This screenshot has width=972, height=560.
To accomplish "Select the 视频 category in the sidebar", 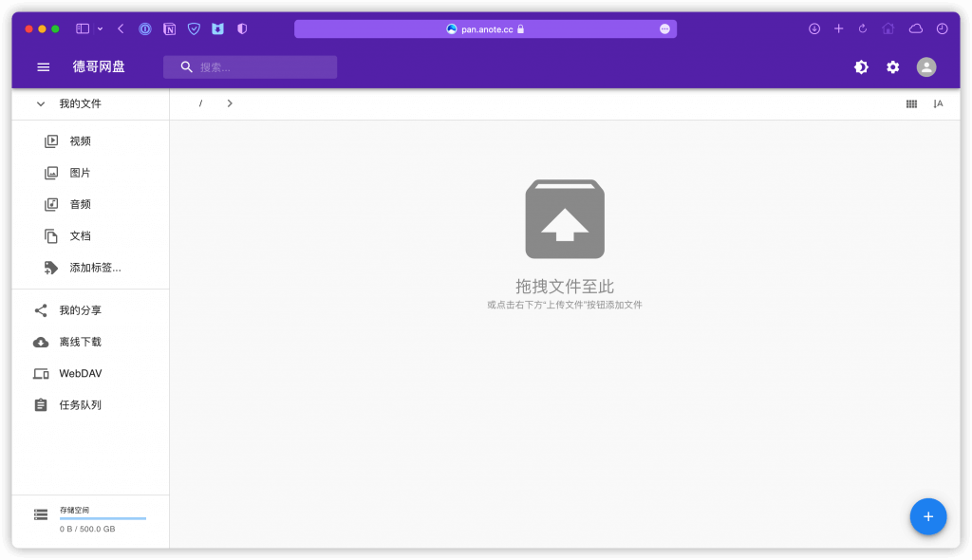I will 81,140.
